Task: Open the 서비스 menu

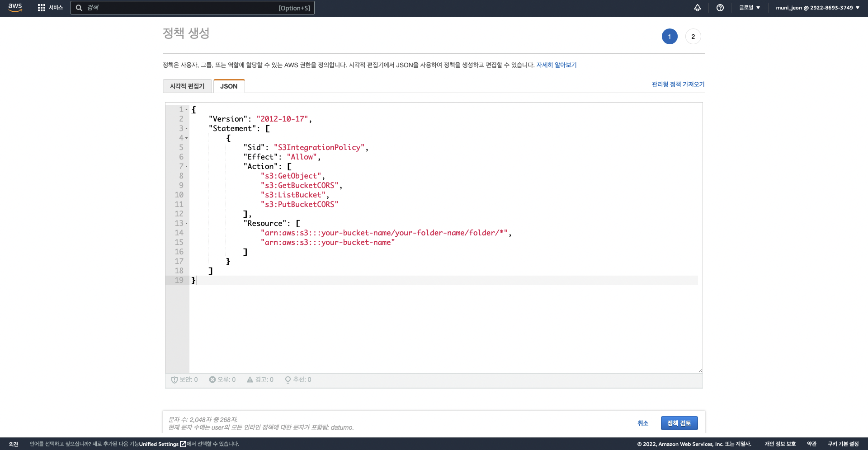Action: 55,8
